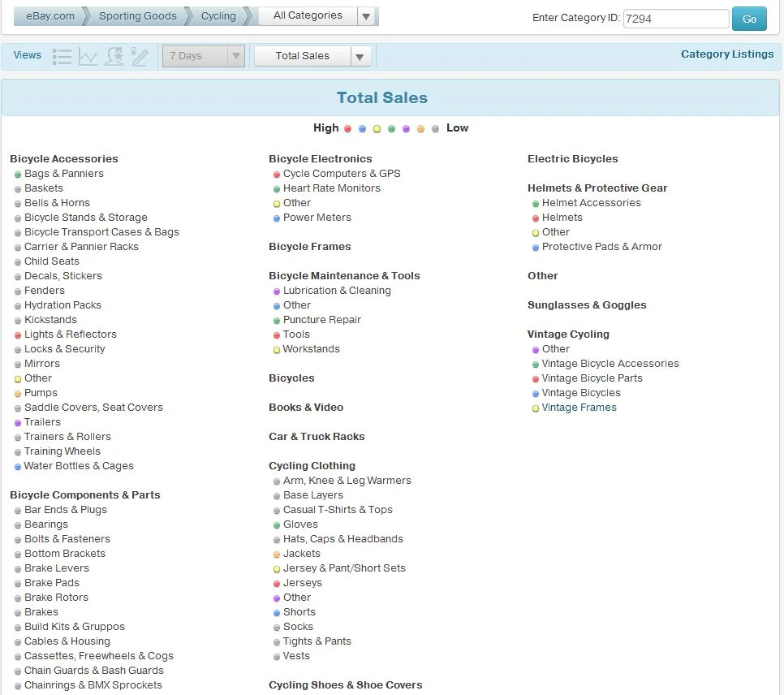
Task: Open Bicycle Maintenance & Tools heading
Action: coord(344,276)
